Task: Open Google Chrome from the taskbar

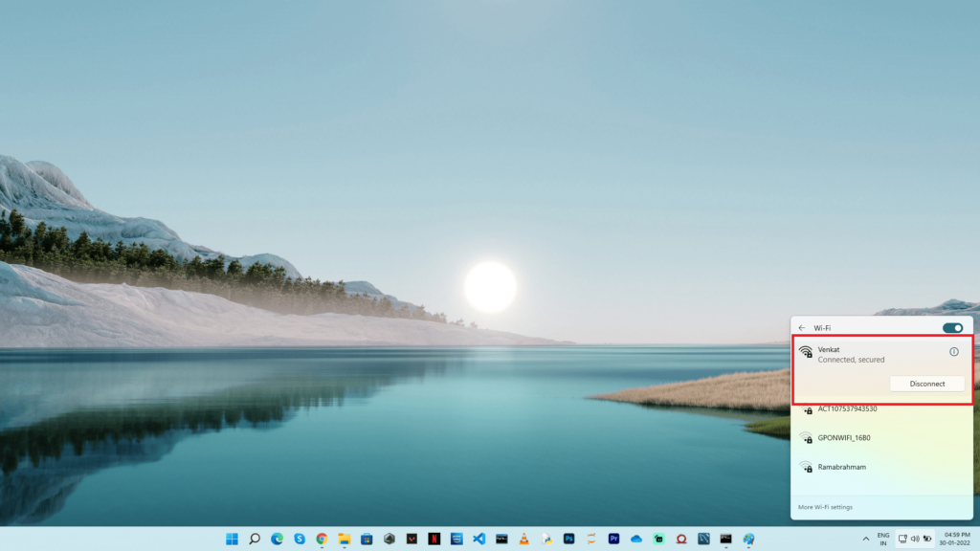Action: (x=322, y=539)
